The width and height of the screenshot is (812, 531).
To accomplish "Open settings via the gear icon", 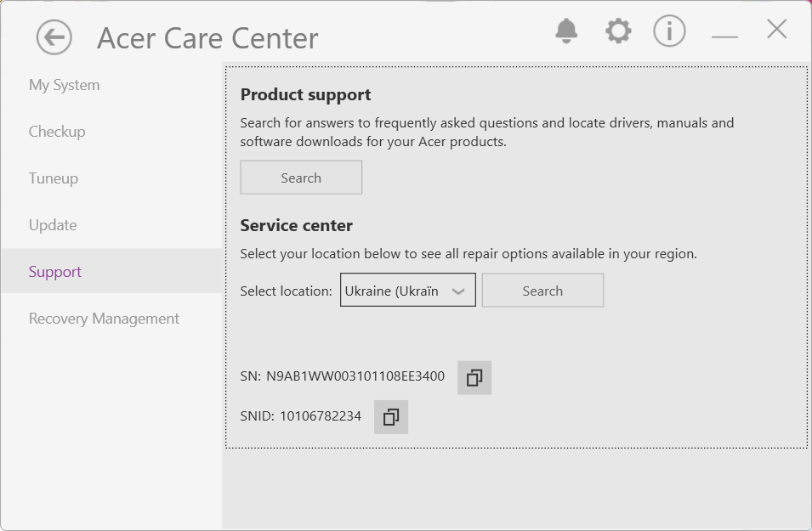I will point(618,31).
